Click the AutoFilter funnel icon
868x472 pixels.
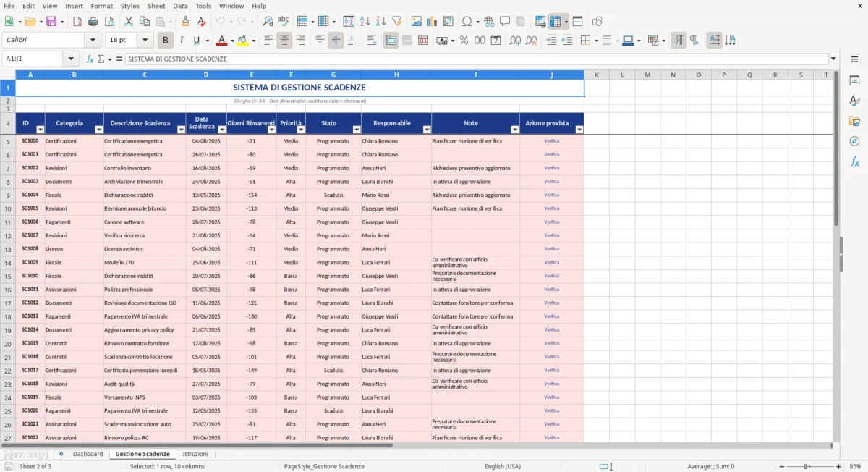coord(396,21)
